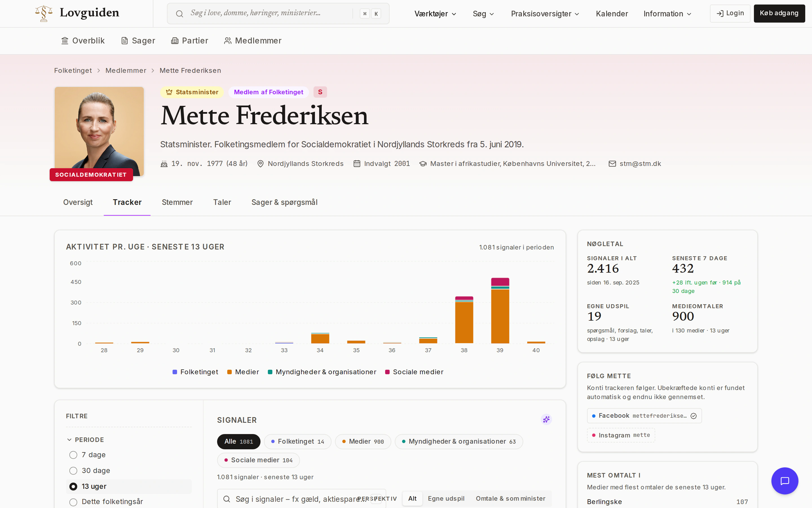Open the chat bubble button

pos(784,481)
